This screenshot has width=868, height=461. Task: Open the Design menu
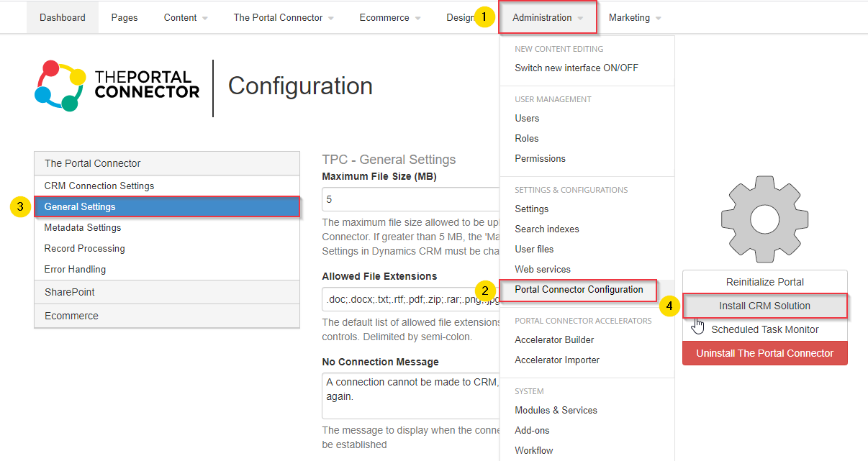tap(461, 17)
